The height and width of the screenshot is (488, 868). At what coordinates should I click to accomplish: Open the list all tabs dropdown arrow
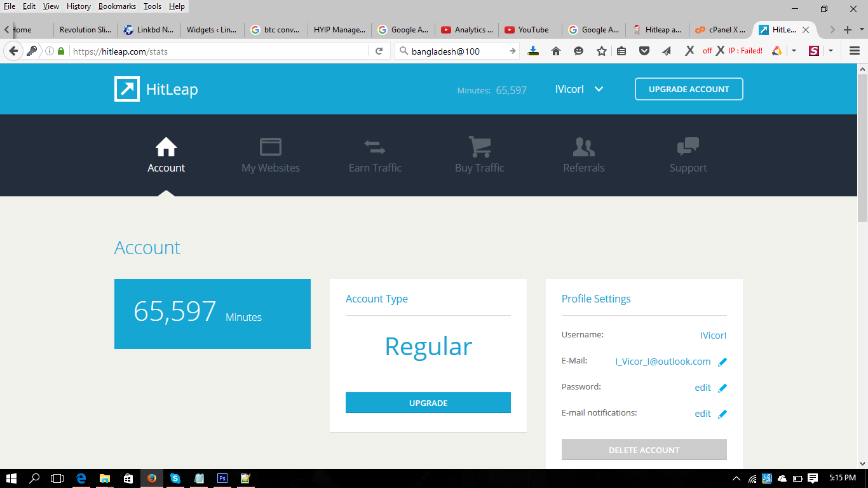862,30
